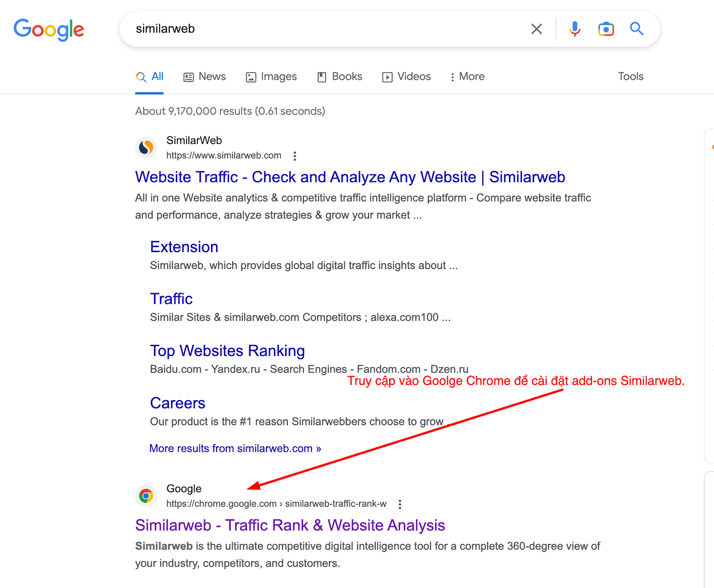Click the Google logo
The width and height of the screenshot is (714, 588).
click(49, 29)
